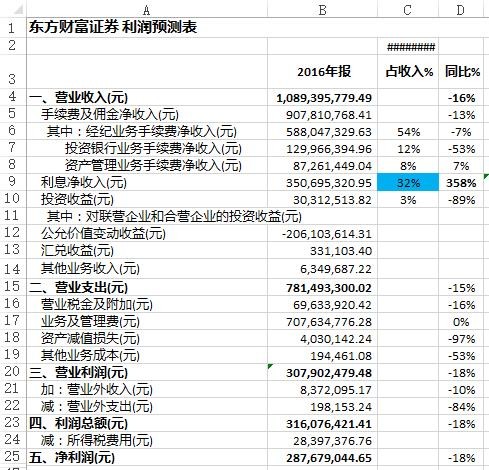Click the value 1,089,395,779.49
This screenshot has width=489, height=470.
(x=322, y=98)
